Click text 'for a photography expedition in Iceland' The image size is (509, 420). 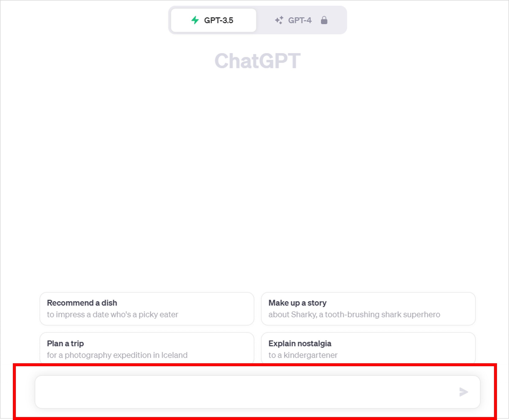[x=117, y=355]
